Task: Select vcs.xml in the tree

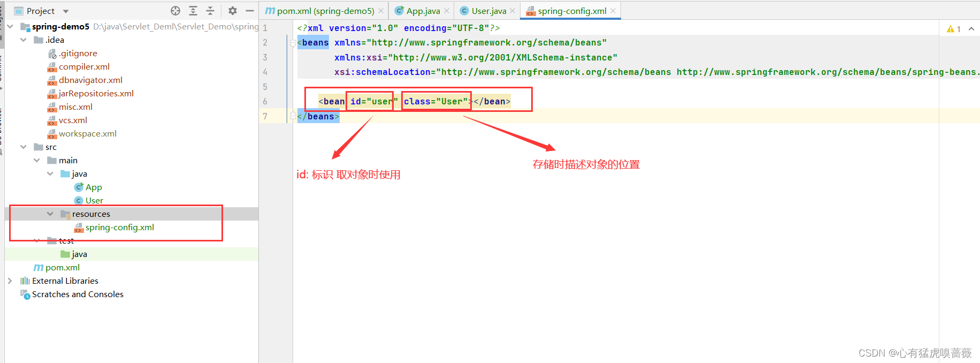Action: tap(73, 120)
